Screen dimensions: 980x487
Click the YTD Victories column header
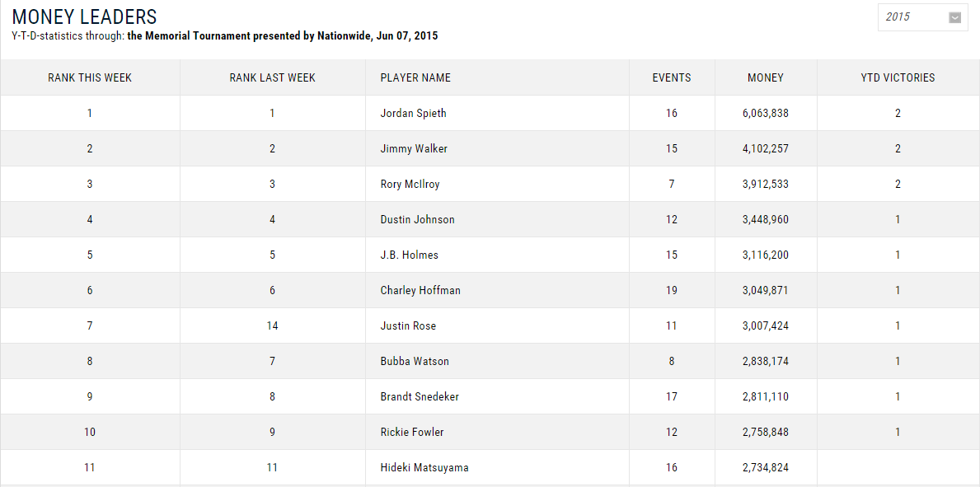pos(898,77)
